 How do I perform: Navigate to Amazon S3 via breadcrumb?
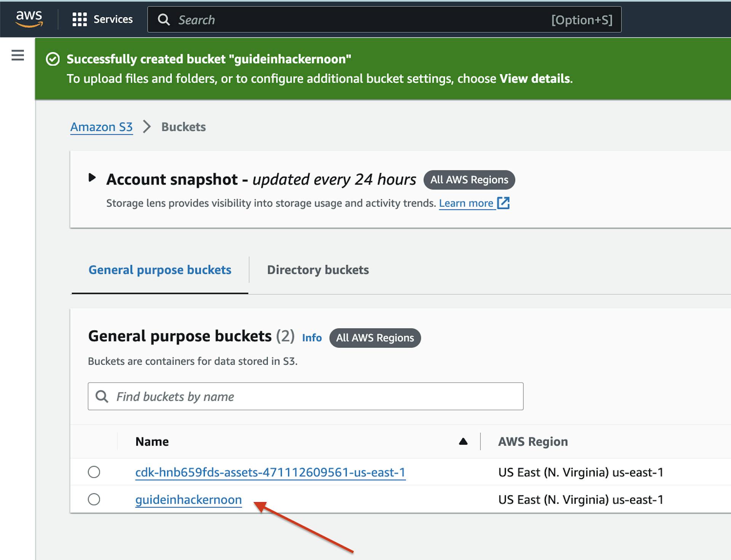pos(101,127)
